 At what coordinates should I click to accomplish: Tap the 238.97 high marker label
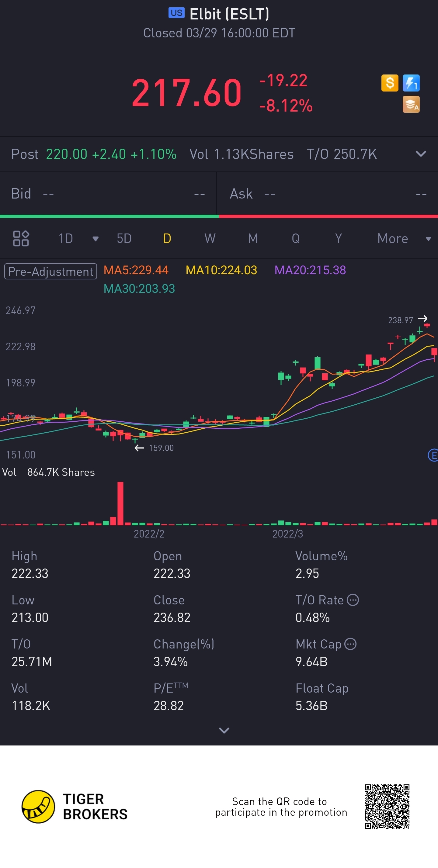[401, 320]
